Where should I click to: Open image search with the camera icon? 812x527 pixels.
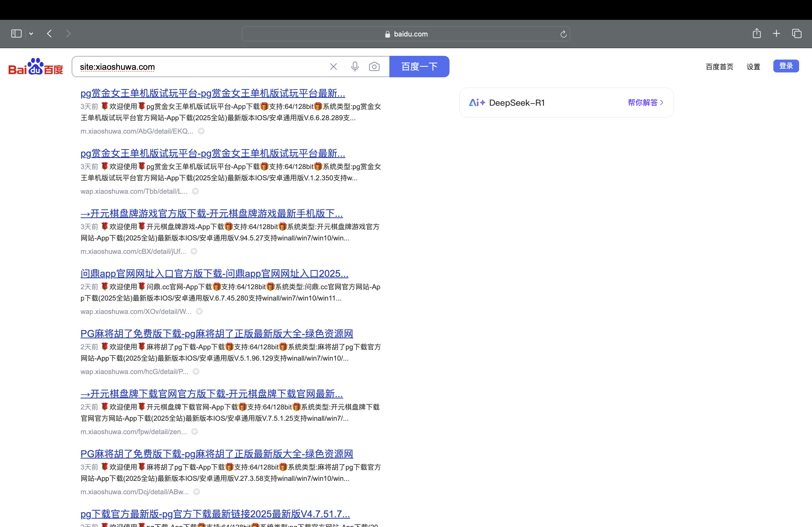point(374,67)
